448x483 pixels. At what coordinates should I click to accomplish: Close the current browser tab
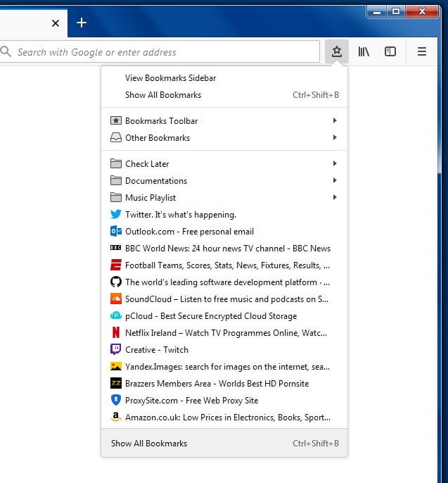coord(56,23)
